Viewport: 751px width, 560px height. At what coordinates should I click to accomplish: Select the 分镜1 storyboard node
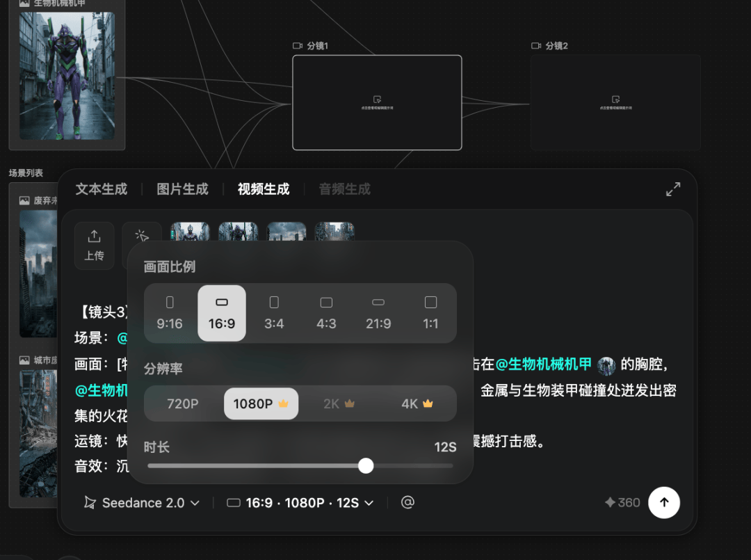coord(377,102)
